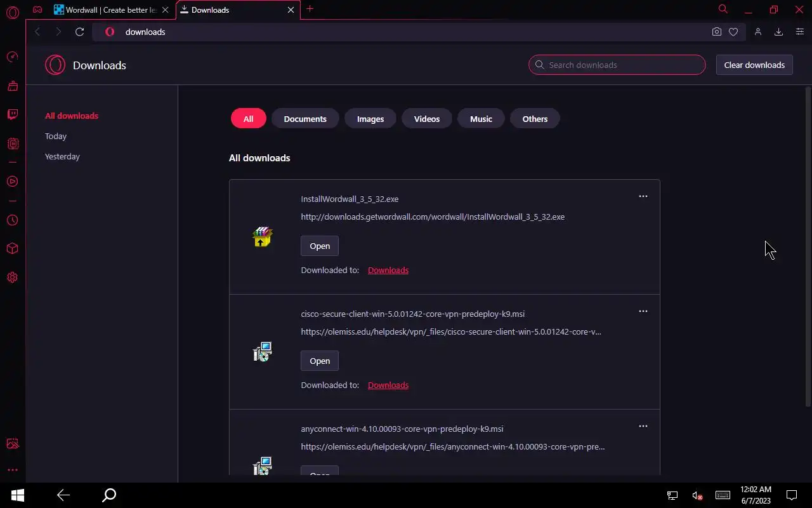The height and width of the screenshot is (508, 812).
Task: Click the chip-shaped icon in sidebar
Action: pos(12,144)
